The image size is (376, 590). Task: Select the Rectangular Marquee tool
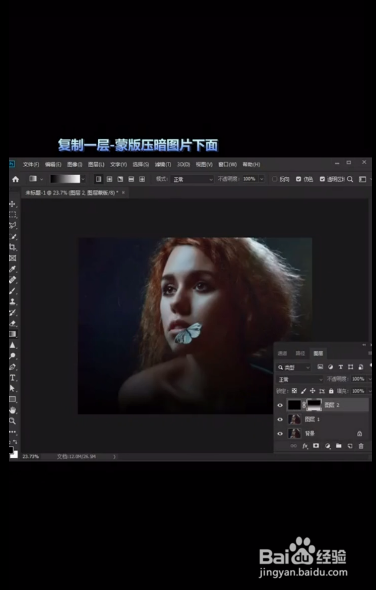click(13, 215)
